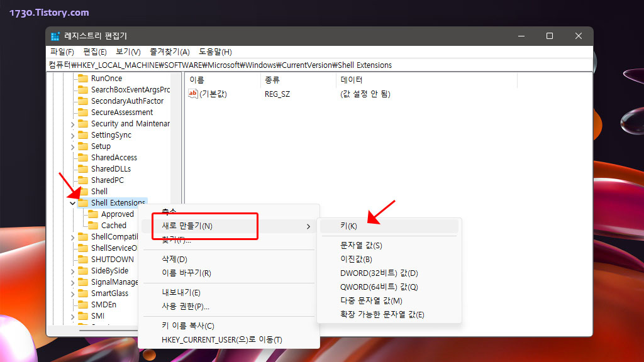Click the SharedAccess folder icon
Viewport: 644px width, 362px height.
click(x=83, y=157)
